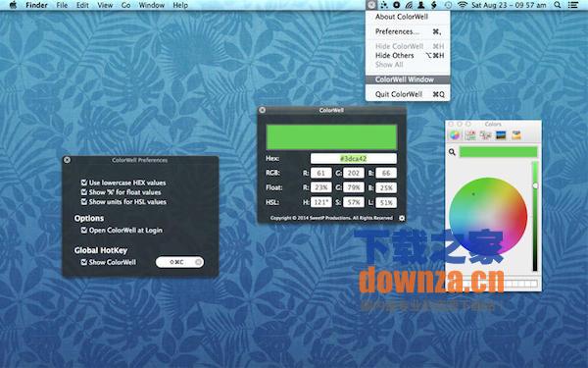Select Color Sliders mode in Colors window
588x368 pixels.
(470, 135)
